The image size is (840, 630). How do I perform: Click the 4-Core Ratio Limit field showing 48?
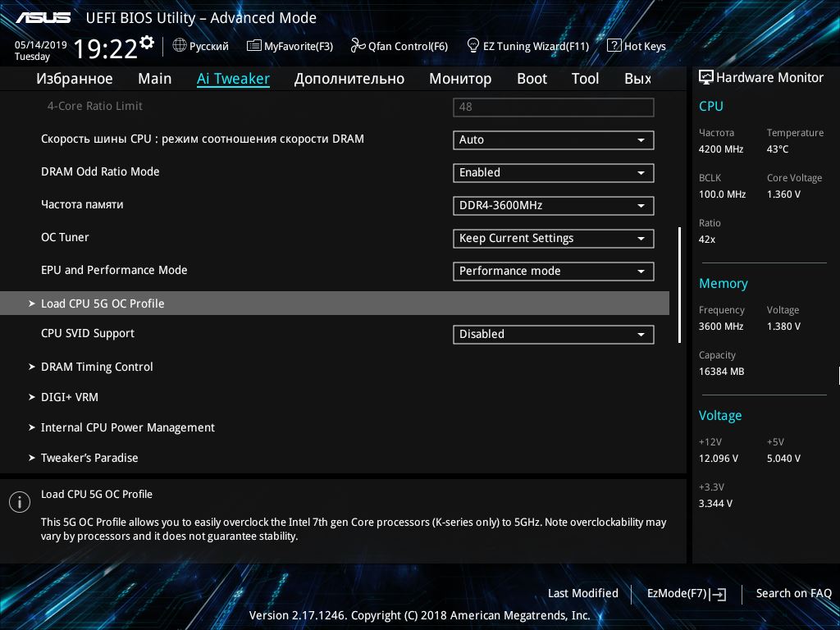point(554,107)
